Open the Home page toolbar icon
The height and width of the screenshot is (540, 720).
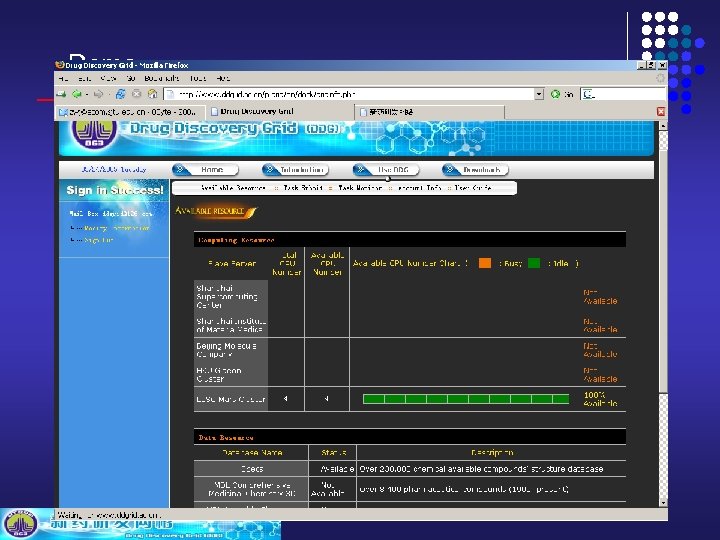point(152,94)
